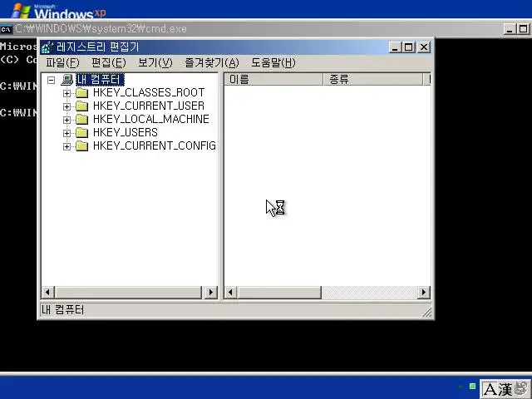Open the 즐겨찾기(A) menu

[212, 63]
